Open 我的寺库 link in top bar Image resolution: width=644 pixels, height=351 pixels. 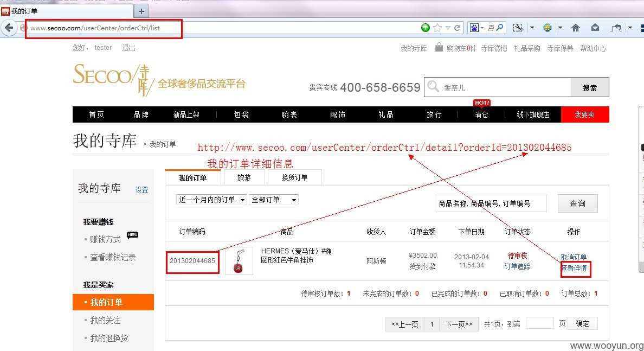(414, 48)
